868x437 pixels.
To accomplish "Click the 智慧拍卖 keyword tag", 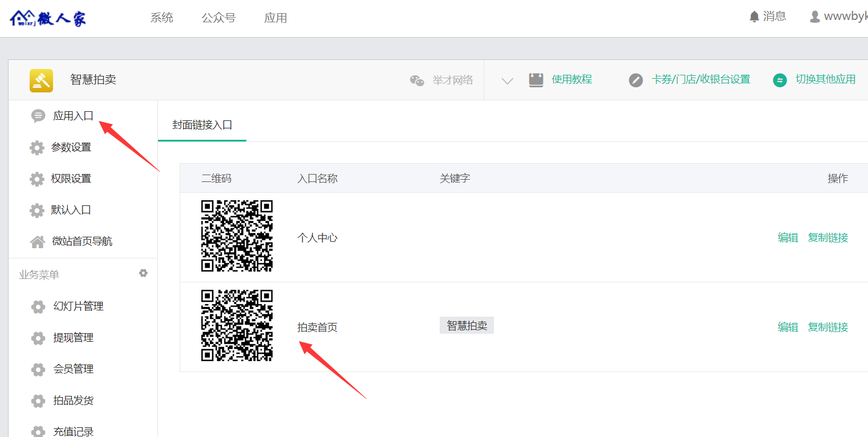I will (x=467, y=326).
